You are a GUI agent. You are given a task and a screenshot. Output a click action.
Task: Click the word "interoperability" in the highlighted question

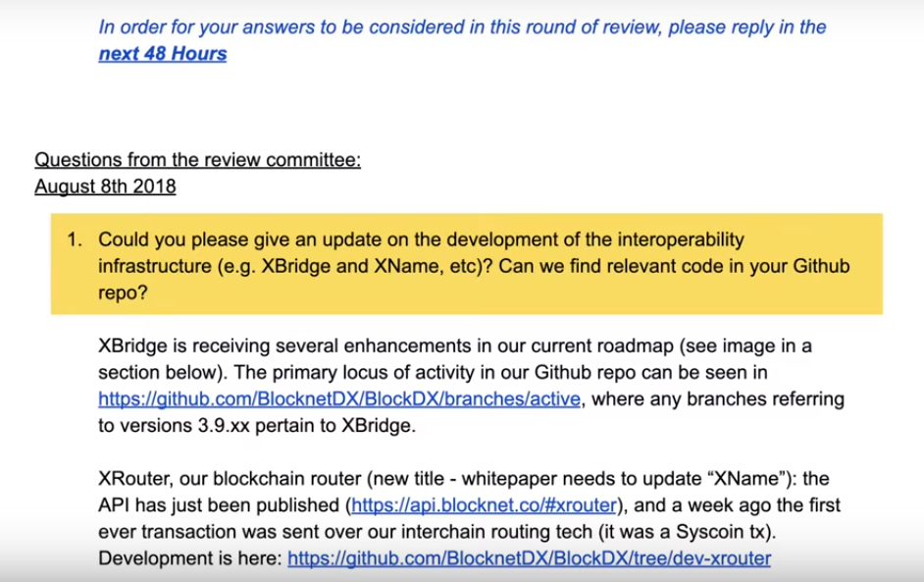pyautogui.click(x=681, y=239)
